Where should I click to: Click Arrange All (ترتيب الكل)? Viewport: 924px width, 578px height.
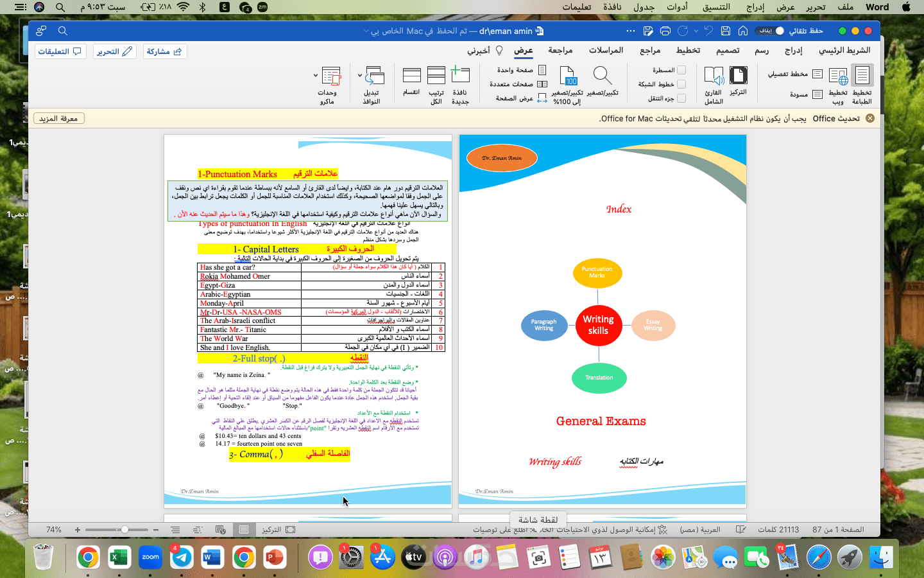tap(436, 76)
